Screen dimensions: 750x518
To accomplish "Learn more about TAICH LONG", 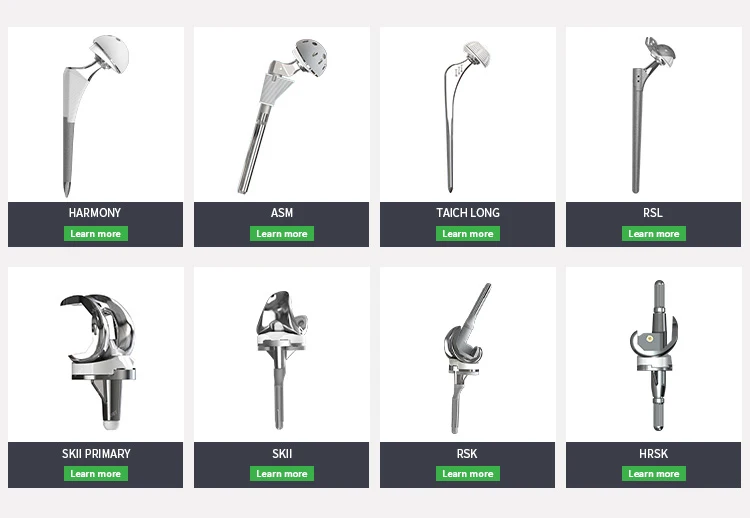I will tap(468, 233).
